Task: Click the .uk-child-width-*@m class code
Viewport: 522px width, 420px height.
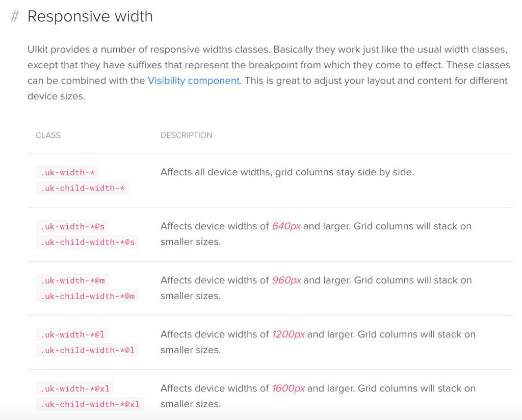Action: pos(87,296)
